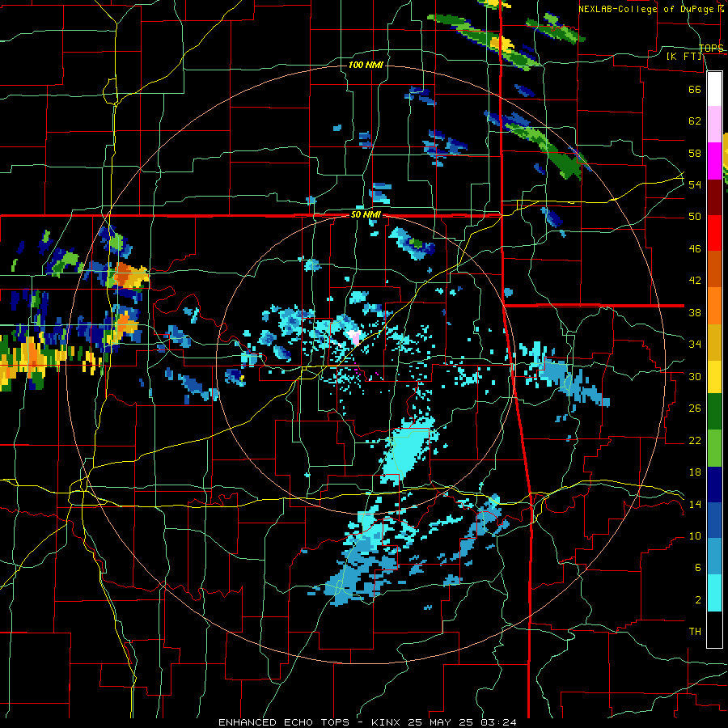The height and width of the screenshot is (728, 728).
Task: Click the 54 legend value
Action: [x=695, y=184]
